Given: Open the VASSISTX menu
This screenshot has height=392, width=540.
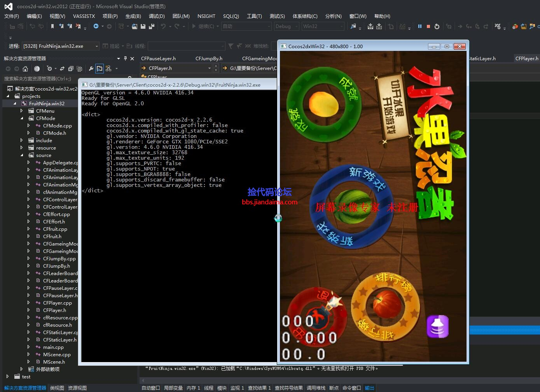Looking at the screenshot, I should pyautogui.click(x=84, y=16).
